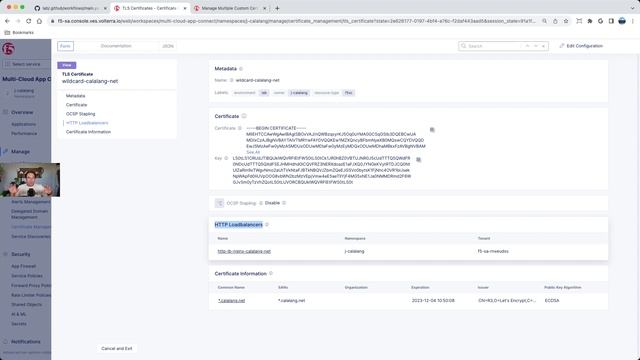Screen dimensions: 640x360
Task: Click the info icon next to Metadata heading
Action: point(241,69)
